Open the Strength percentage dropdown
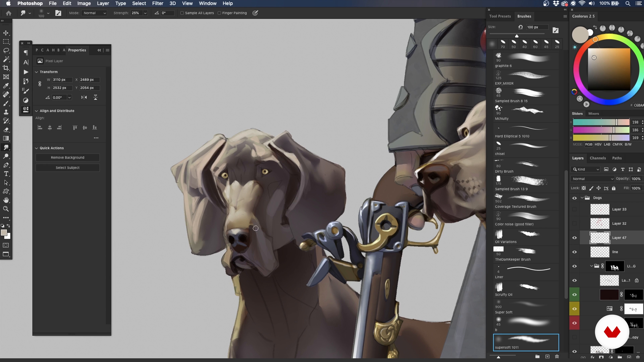This screenshot has height=362, width=644. (145, 13)
